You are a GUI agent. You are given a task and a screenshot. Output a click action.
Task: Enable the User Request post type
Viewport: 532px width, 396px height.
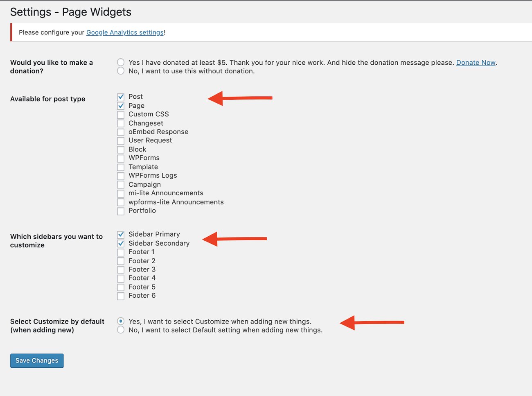[121, 140]
